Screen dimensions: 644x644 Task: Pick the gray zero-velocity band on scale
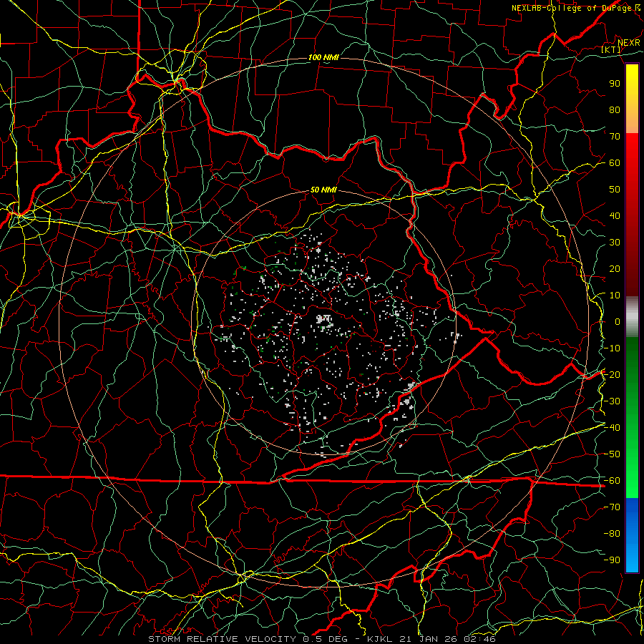[632, 317]
